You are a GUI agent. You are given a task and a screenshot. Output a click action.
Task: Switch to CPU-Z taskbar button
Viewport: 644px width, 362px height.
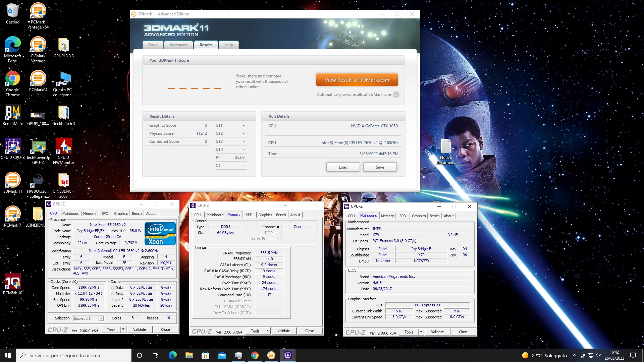pyautogui.click(x=288, y=355)
